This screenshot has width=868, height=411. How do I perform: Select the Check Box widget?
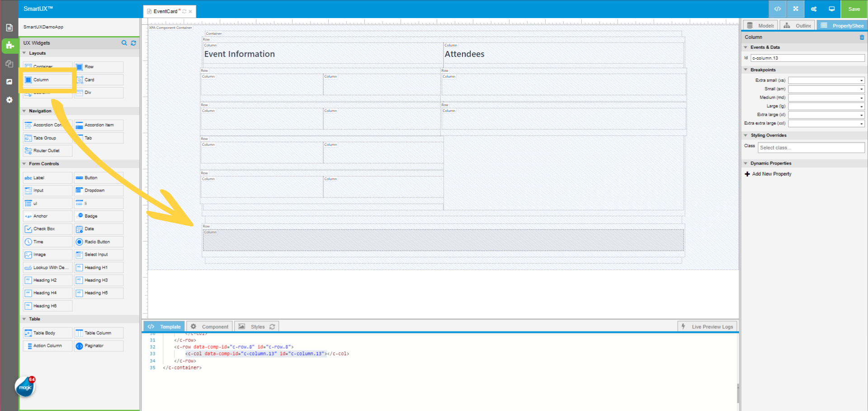coord(47,229)
